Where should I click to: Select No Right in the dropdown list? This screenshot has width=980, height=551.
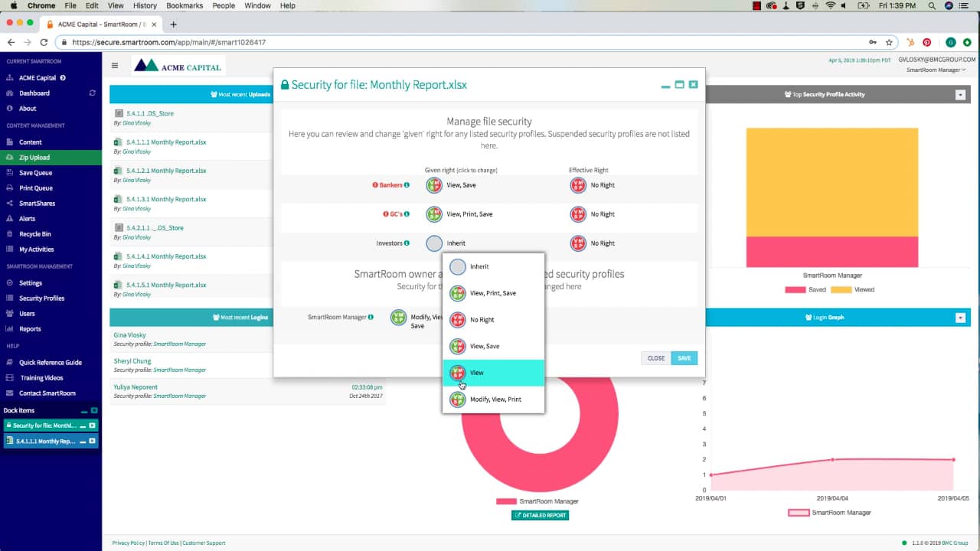tap(494, 320)
